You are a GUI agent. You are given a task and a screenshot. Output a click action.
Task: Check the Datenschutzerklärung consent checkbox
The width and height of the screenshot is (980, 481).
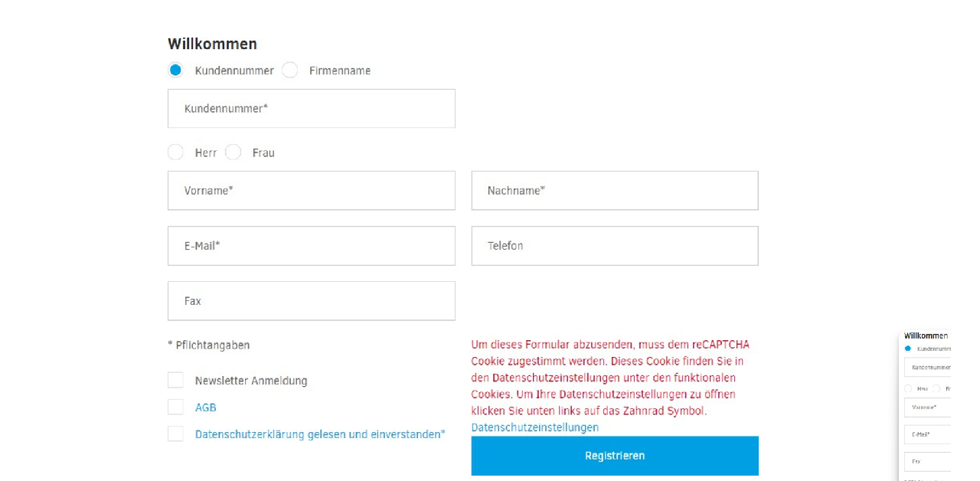[176, 434]
